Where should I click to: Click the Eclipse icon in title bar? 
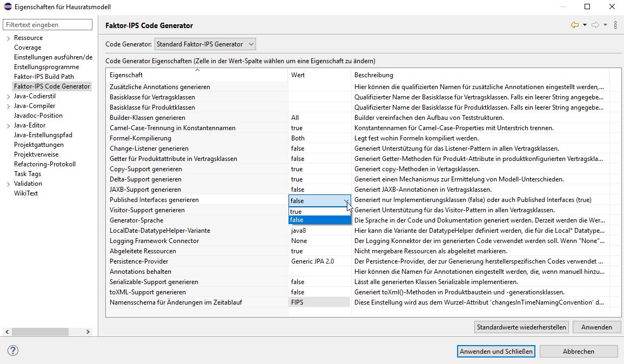pyautogui.click(x=8, y=6)
